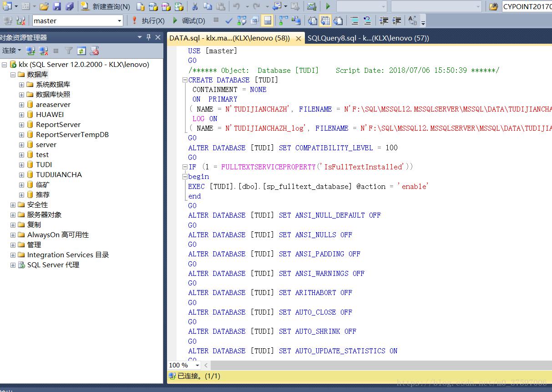This screenshot has width=552, height=392.
Task: Click the Save file icon in toolbar
Action: [57, 6]
